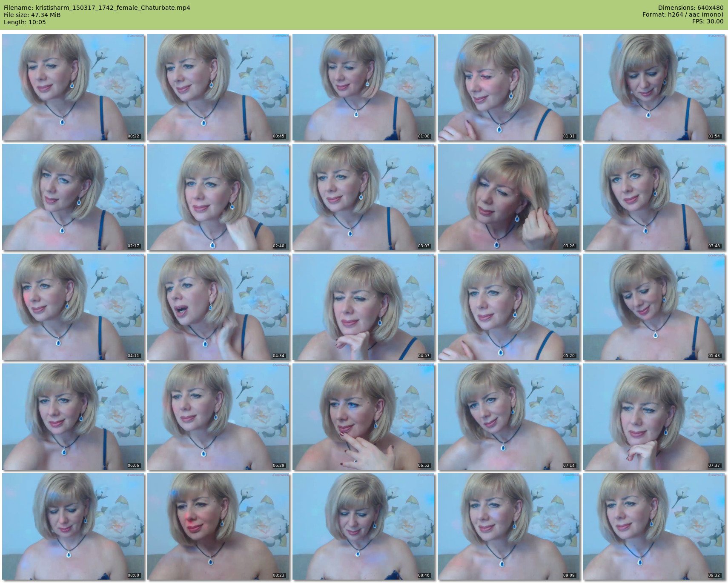Select the FPS 30.00 text
This screenshot has width=728, height=583.
(708, 22)
